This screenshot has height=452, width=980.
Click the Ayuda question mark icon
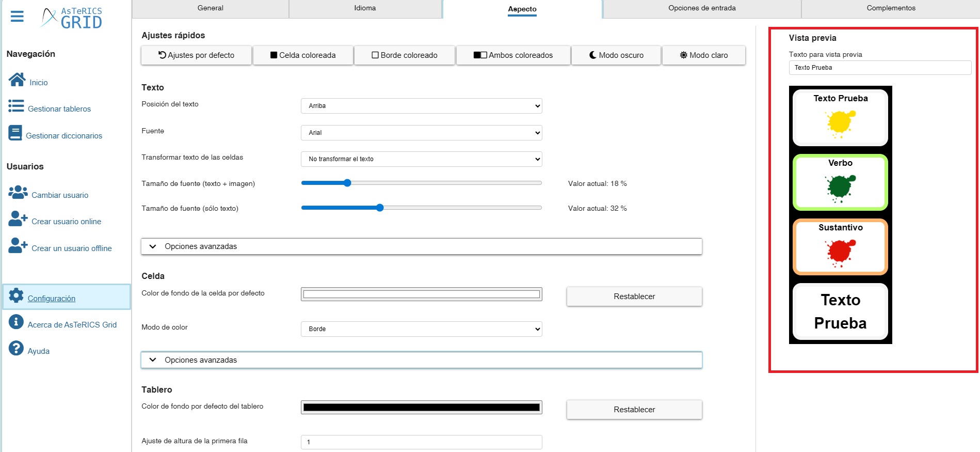pos(16,348)
